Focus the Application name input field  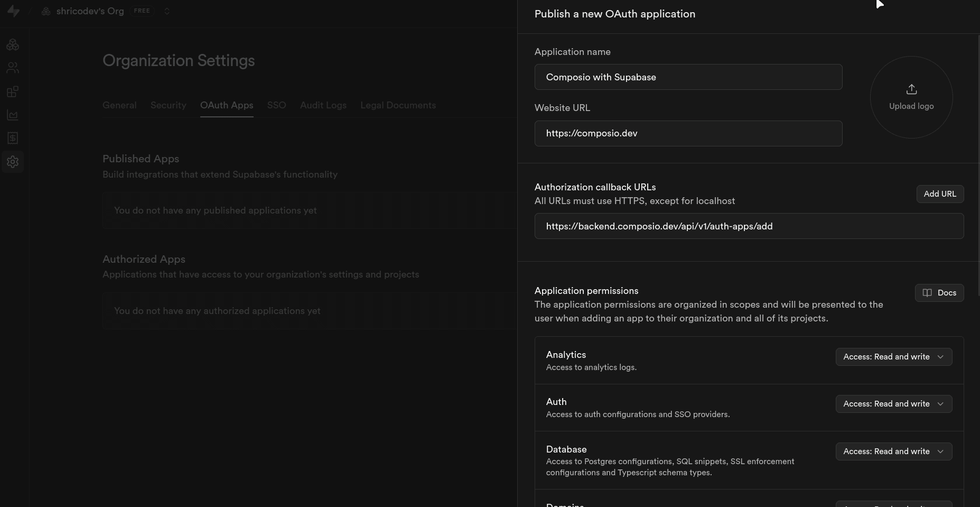688,77
